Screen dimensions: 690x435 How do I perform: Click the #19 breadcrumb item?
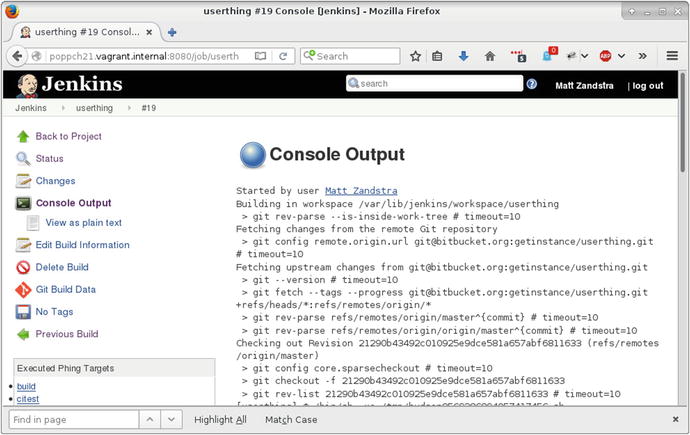[x=149, y=108]
